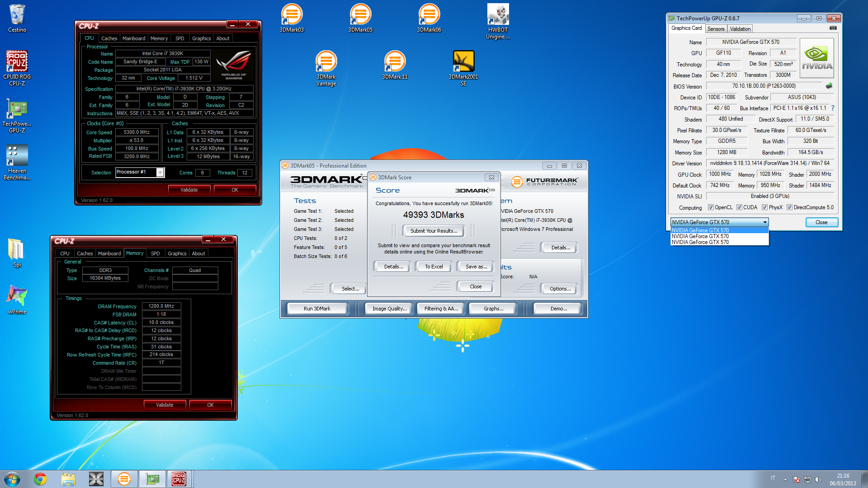
Task: Switch to the ROG CPU-Z taskbar item
Action: [x=179, y=479]
